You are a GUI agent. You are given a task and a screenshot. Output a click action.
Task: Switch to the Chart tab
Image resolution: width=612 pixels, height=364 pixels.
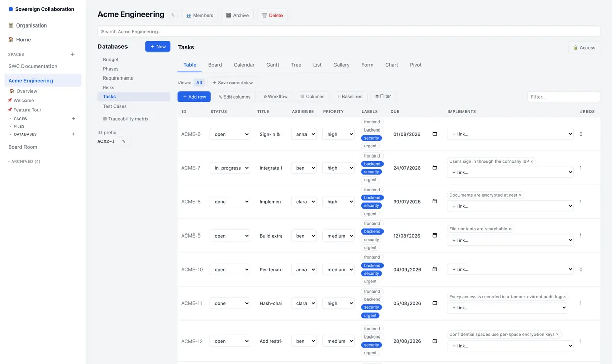392,65
